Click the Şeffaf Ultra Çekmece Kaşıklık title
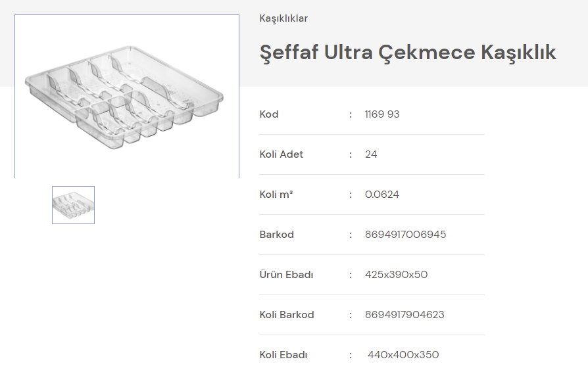 (408, 53)
